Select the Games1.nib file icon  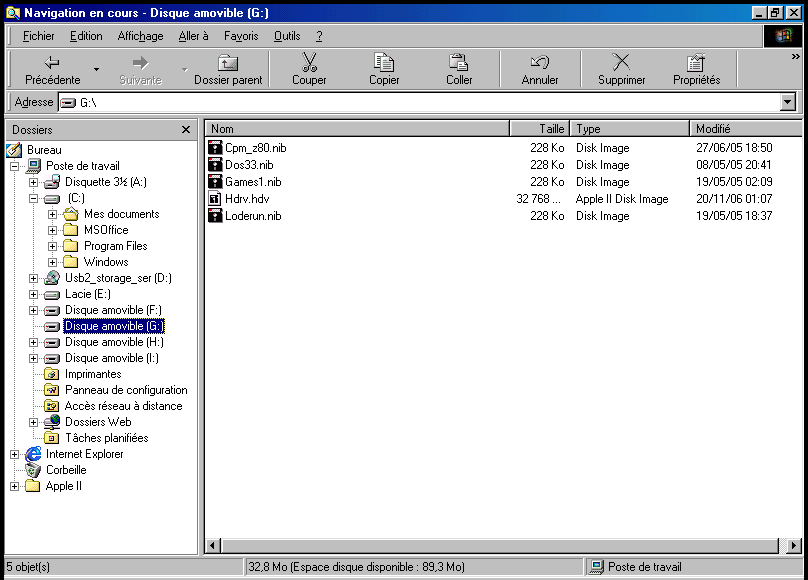215,182
